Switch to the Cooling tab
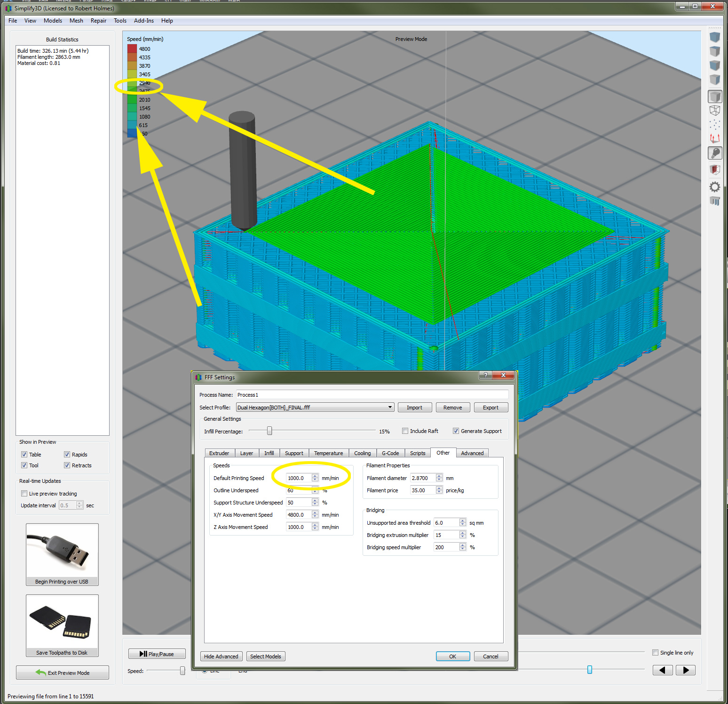 coord(362,453)
